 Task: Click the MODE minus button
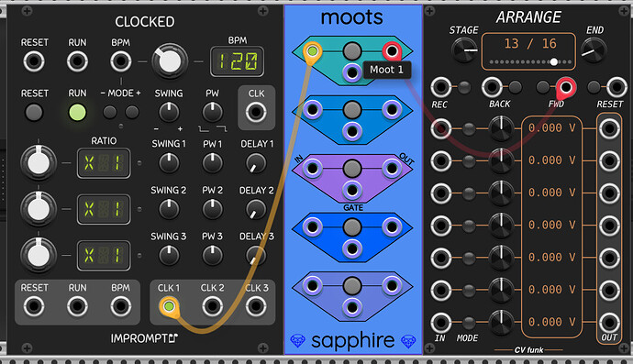[109, 112]
